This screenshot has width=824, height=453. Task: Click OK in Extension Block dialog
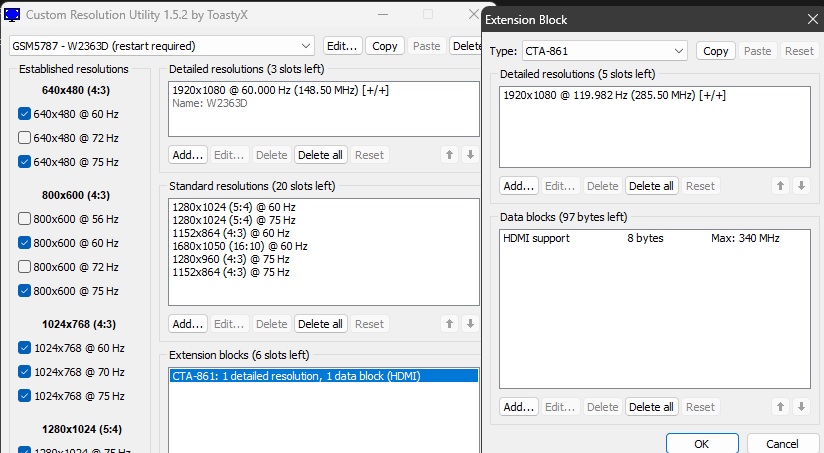point(701,443)
